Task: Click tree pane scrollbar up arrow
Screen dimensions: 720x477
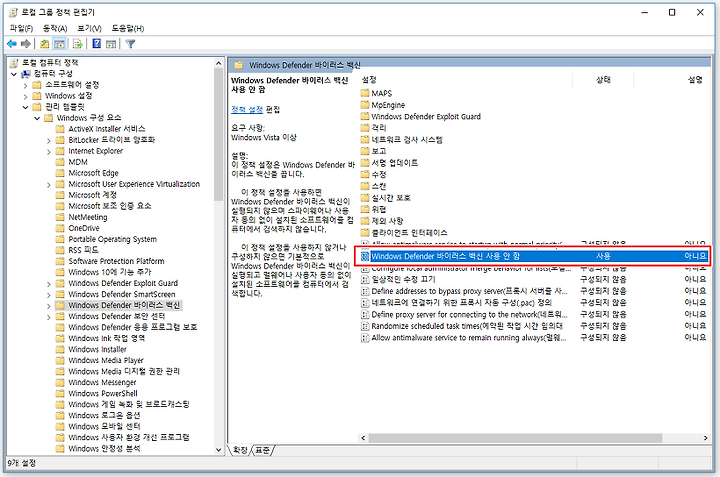Action: pyautogui.click(x=219, y=63)
